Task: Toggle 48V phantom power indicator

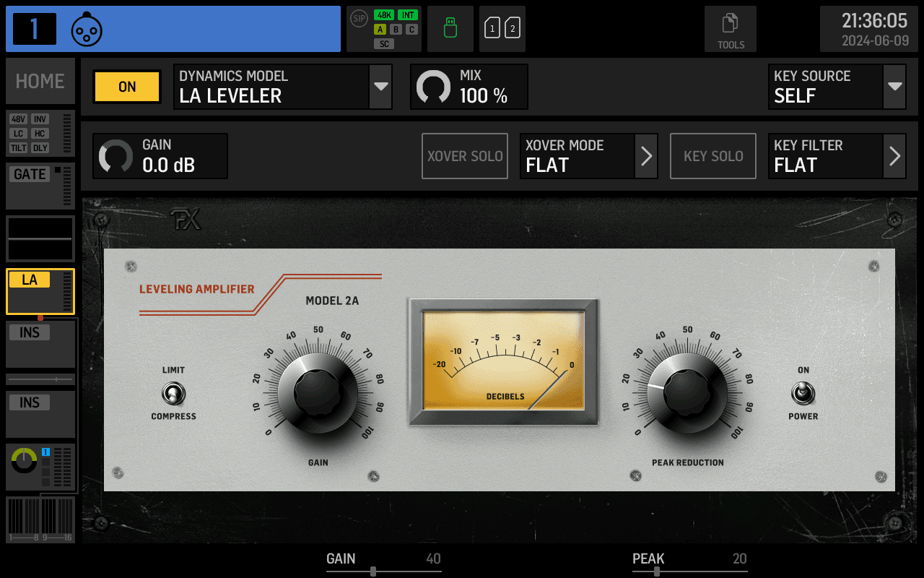Action: [19, 119]
